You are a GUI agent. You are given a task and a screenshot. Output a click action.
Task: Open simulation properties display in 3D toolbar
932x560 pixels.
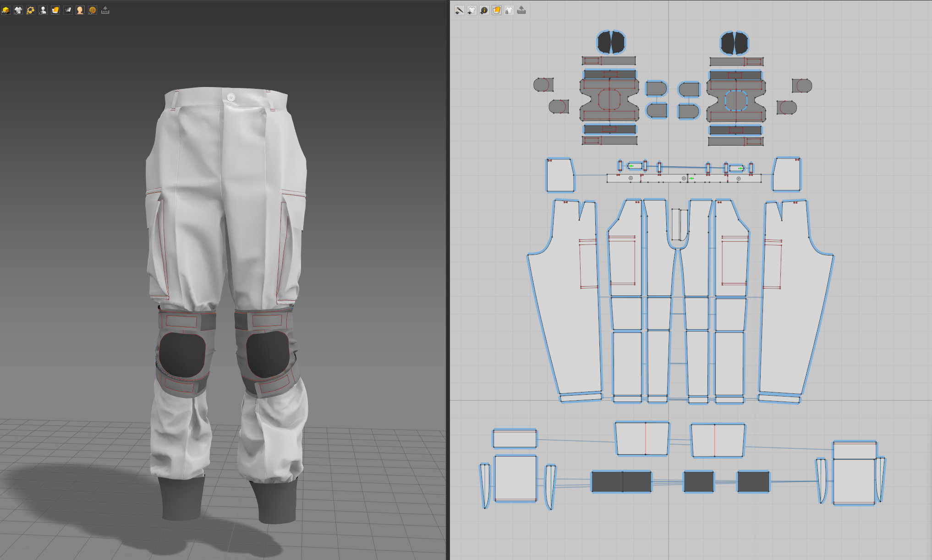[x=5, y=10]
